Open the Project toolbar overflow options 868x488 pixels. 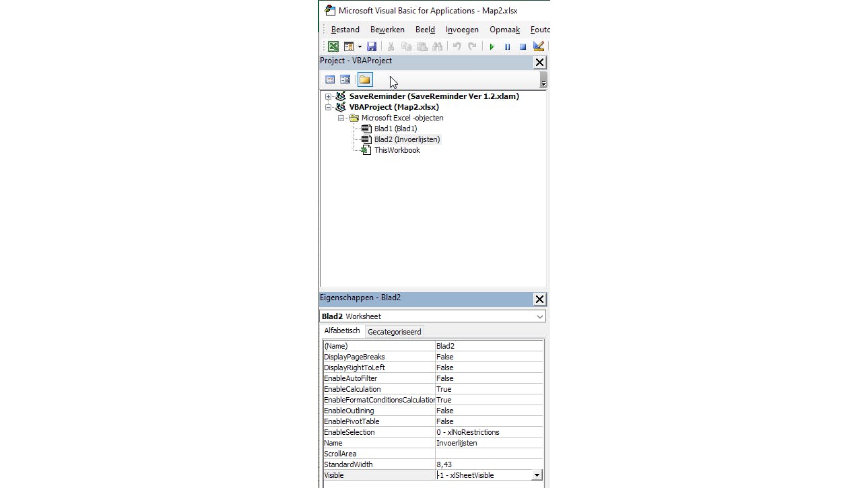point(543,80)
